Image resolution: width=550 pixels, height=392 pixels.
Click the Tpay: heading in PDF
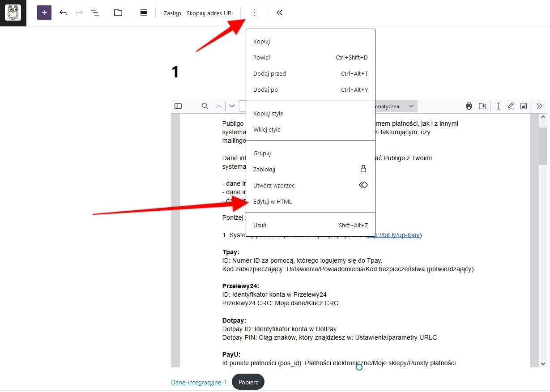tap(231, 252)
